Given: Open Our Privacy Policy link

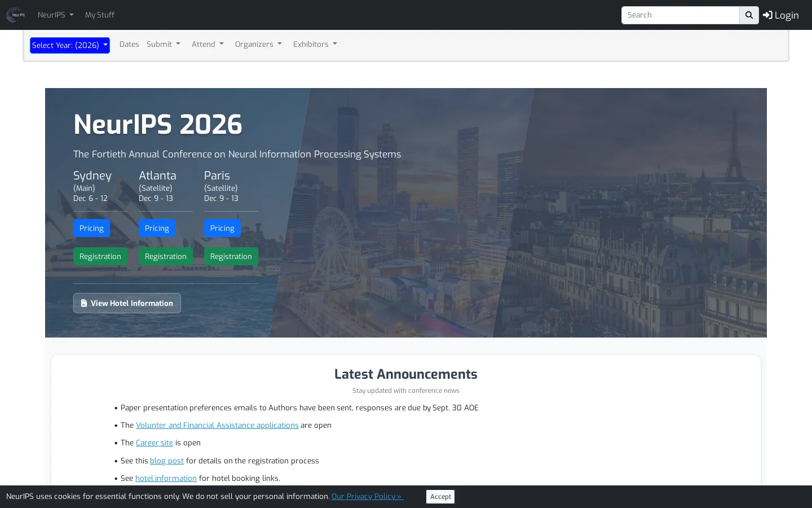Looking at the screenshot, I should (x=368, y=496).
